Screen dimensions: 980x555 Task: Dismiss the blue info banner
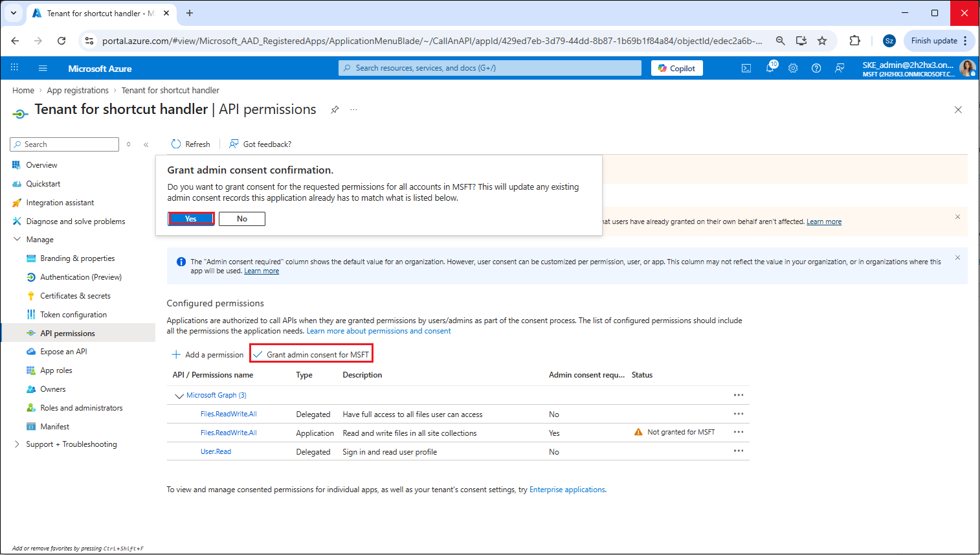click(957, 258)
